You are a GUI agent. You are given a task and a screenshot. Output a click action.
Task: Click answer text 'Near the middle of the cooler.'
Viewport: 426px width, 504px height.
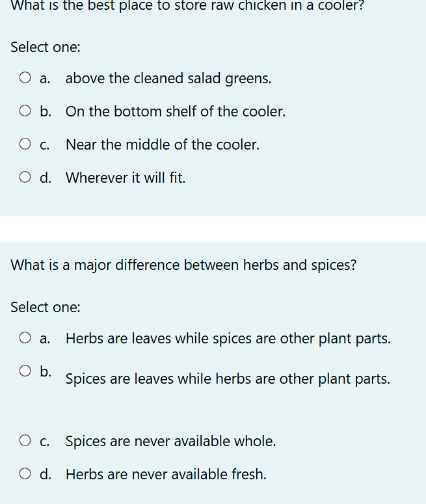pos(163,144)
